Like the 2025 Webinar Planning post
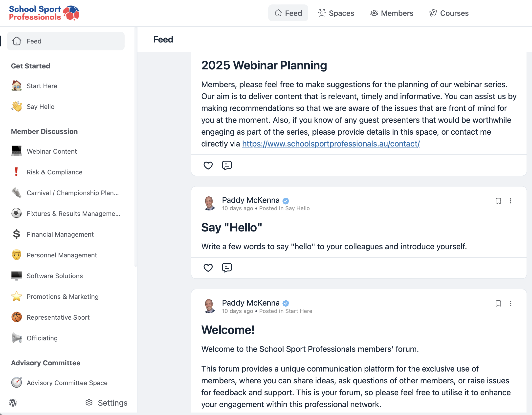Screen dimensions: 532x415 point(208,165)
